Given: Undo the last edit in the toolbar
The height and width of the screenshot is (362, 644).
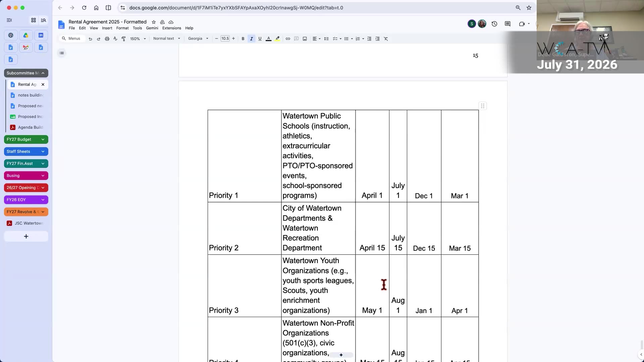Looking at the screenshot, I should click(x=90, y=39).
